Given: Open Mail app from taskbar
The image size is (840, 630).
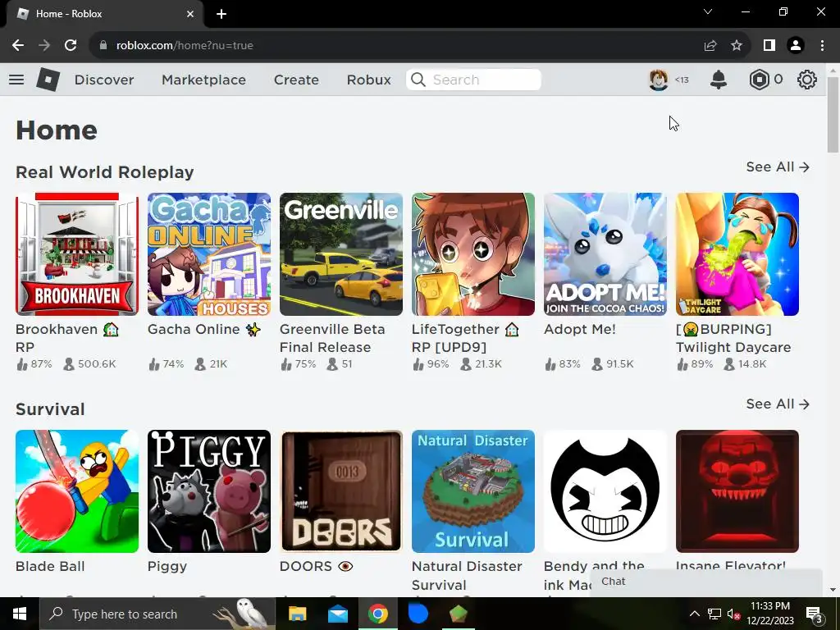Looking at the screenshot, I should coord(337,614).
